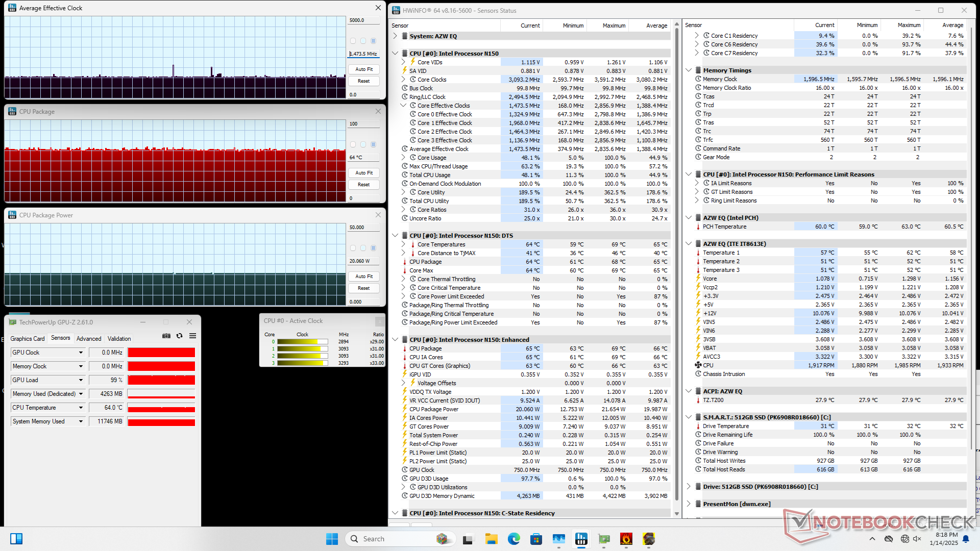980x551 pixels.
Task: Open FurMark from the taskbar
Action: pyautogui.click(x=626, y=539)
